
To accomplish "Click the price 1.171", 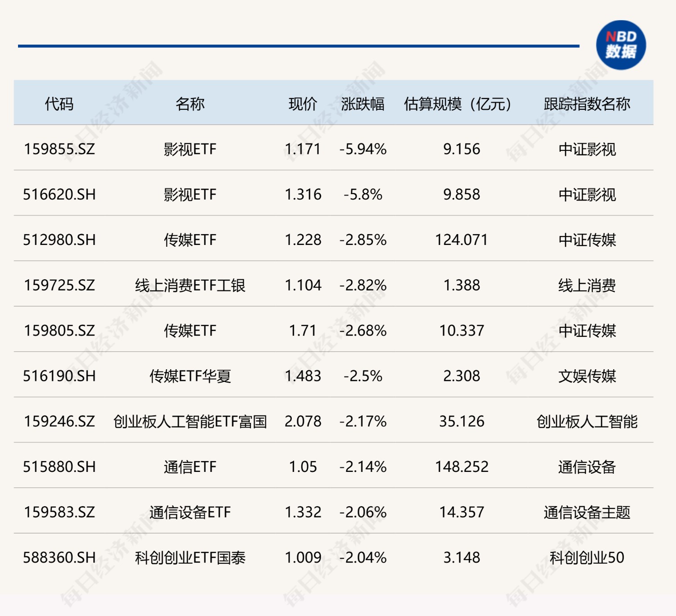I will click(303, 149).
